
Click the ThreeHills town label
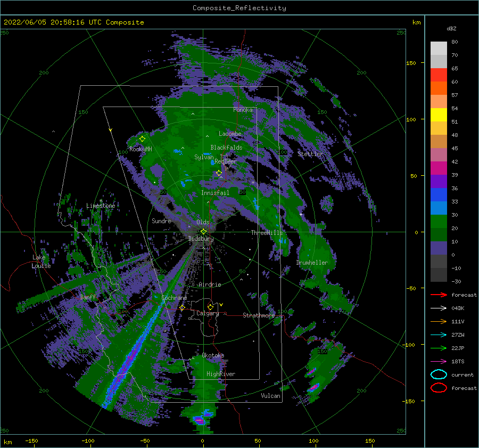(x=267, y=233)
